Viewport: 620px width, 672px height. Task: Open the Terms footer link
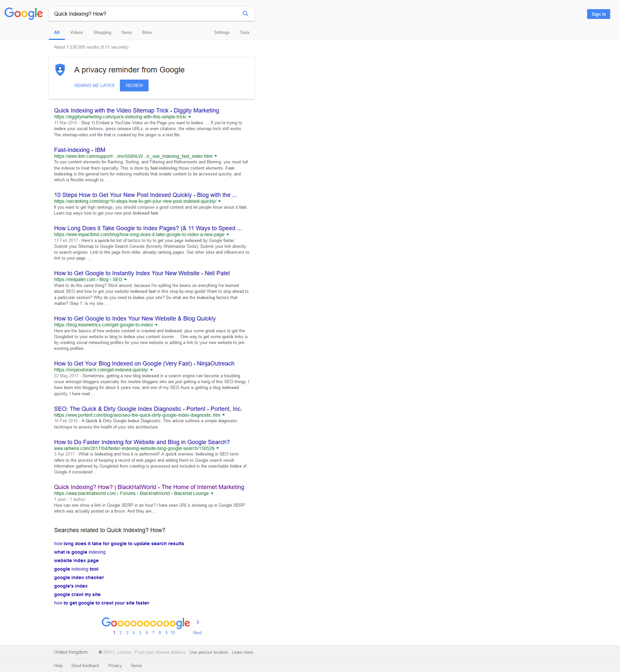pyautogui.click(x=136, y=665)
